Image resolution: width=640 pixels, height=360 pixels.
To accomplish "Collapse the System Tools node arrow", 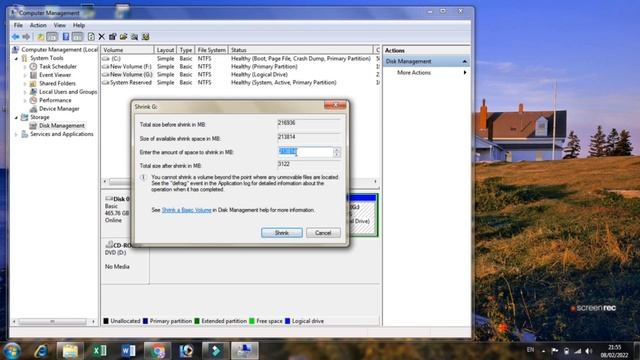I will pyautogui.click(x=16, y=58).
